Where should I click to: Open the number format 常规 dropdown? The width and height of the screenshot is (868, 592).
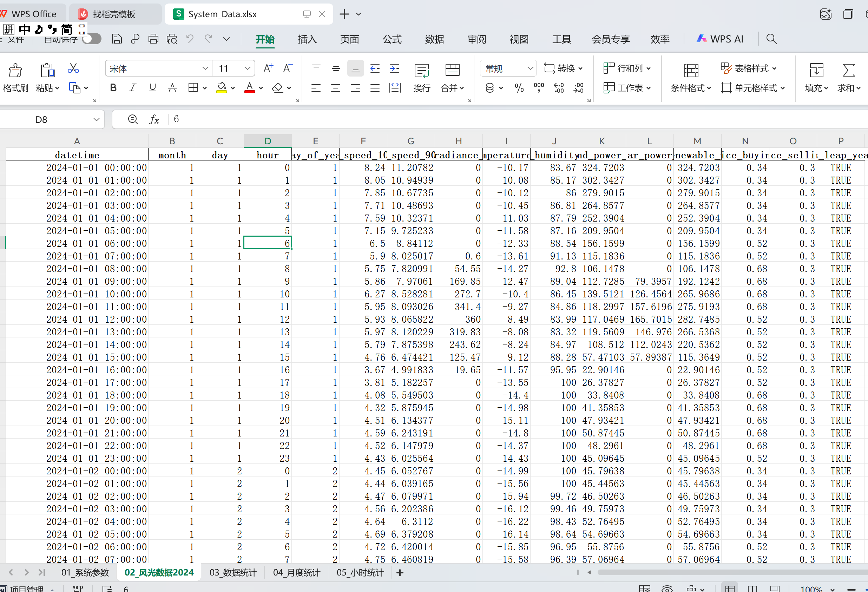tap(530, 68)
